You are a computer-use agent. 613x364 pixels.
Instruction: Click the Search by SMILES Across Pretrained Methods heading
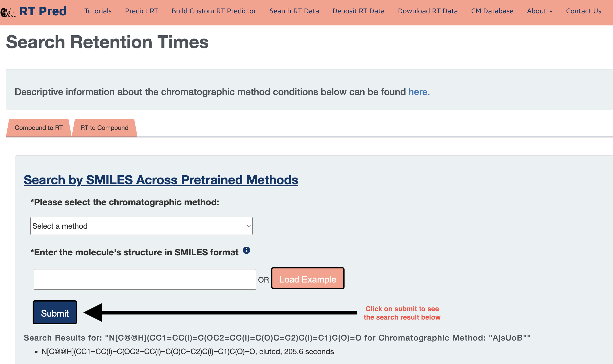point(161,180)
